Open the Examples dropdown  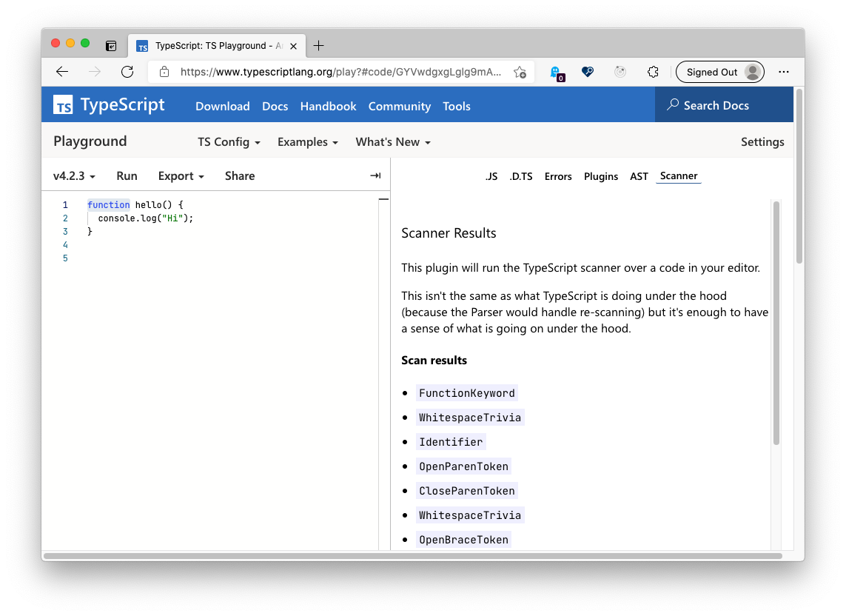tap(308, 142)
